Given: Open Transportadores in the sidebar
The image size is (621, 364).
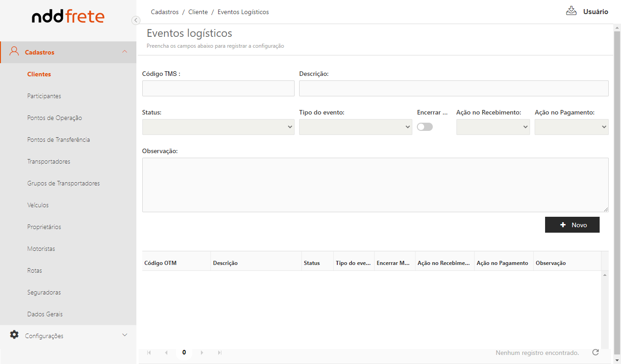Looking at the screenshot, I should click(x=49, y=161).
